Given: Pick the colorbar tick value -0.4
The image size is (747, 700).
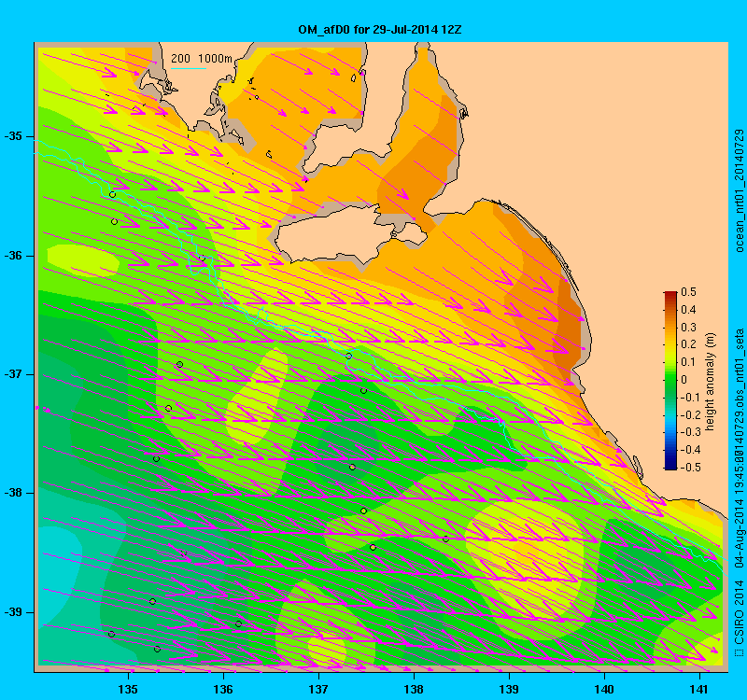Looking at the screenshot, I should pos(689,450).
